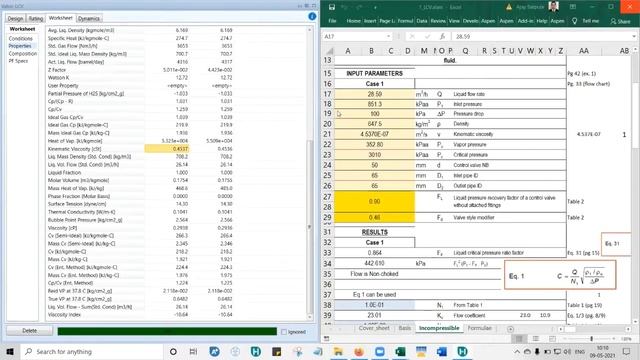This screenshot has height=360, width=640.
Task: Open the Rating tab in valve window
Action: point(36,19)
